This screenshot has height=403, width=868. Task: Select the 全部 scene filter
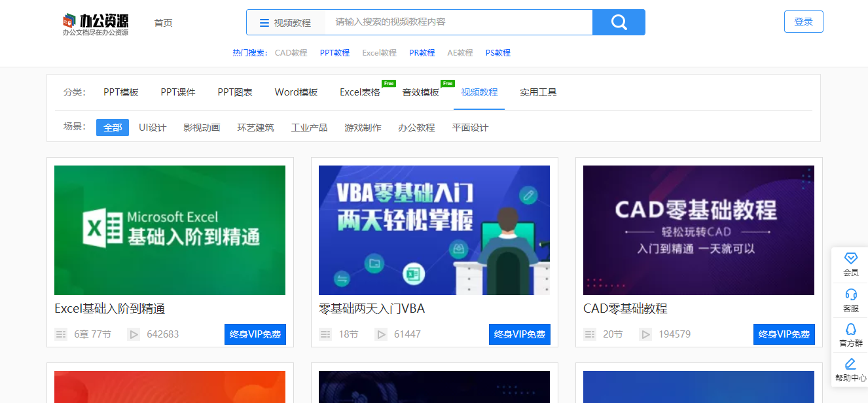coord(113,128)
